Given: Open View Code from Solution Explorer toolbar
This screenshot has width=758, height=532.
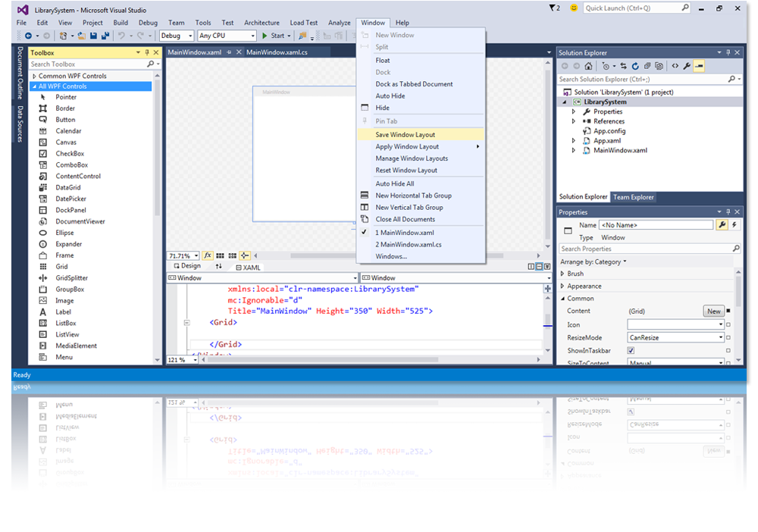Looking at the screenshot, I should coord(675,65).
